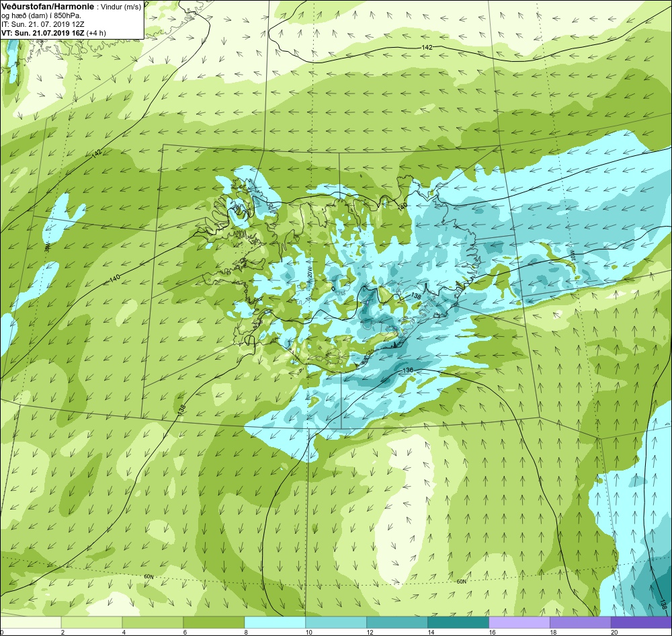672x636 pixels.
Task: Click the 8–10 m/s pale cyan legend swatch
Action: tap(275, 622)
